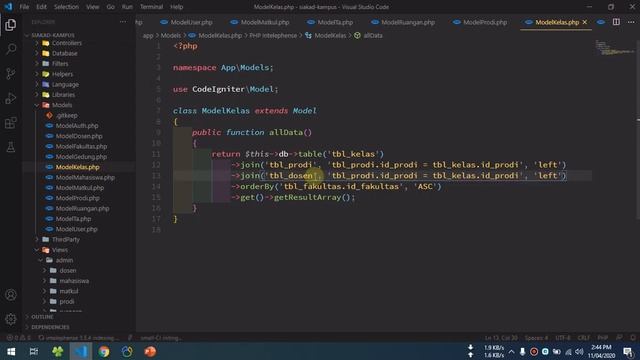640x360 pixels.
Task: Open ModelFakultas.php in the explorer
Action: tap(81, 146)
